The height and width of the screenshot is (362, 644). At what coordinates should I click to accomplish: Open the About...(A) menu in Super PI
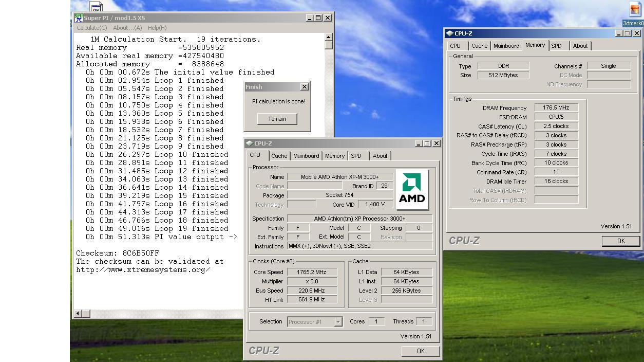tap(127, 28)
